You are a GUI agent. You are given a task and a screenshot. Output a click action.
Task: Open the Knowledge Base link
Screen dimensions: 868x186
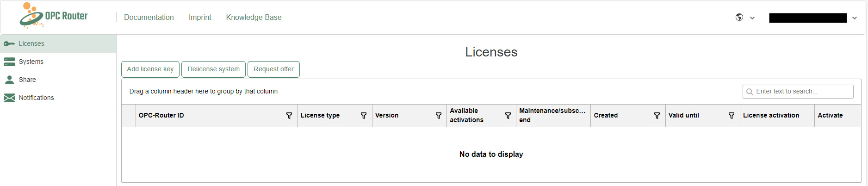[x=254, y=17]
